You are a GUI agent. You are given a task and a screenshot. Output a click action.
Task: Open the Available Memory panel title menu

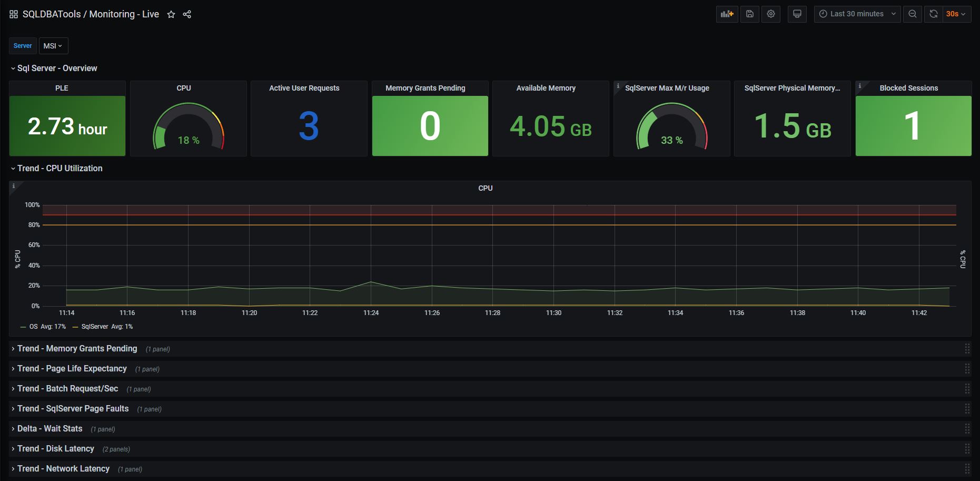pos(546,88)
